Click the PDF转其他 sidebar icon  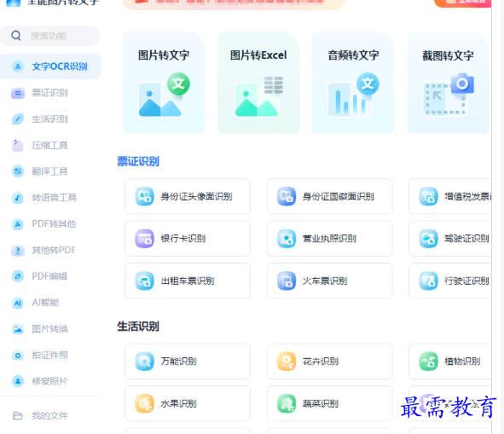pyautogui.click(x=18, y=223)
